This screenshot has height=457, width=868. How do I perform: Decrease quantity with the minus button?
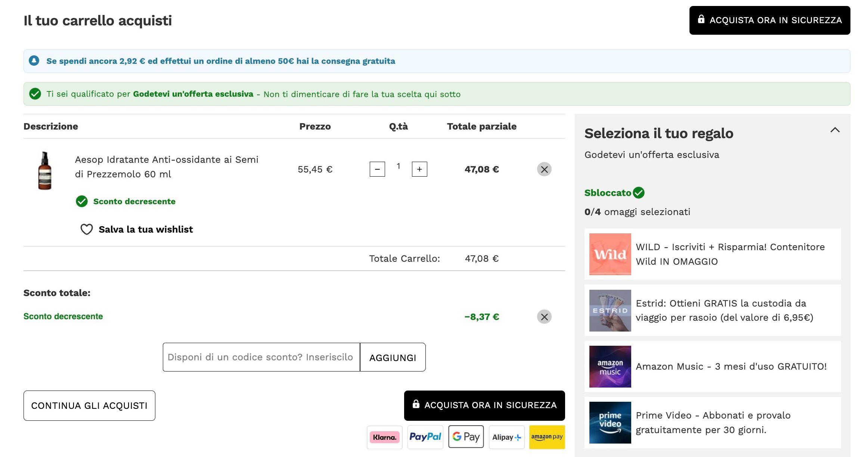point(377,169)
